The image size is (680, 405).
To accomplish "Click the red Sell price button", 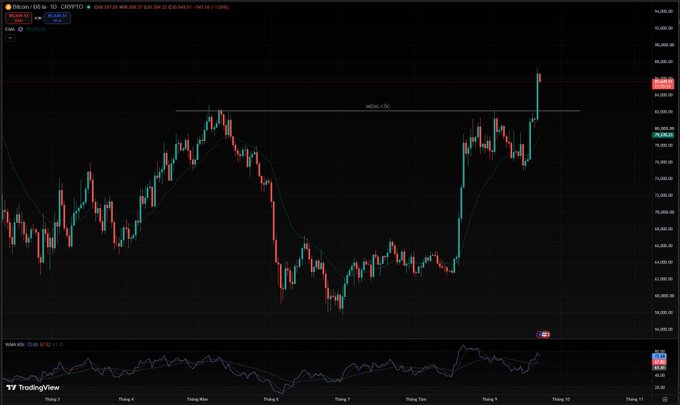I will click(x=18, y=18).
